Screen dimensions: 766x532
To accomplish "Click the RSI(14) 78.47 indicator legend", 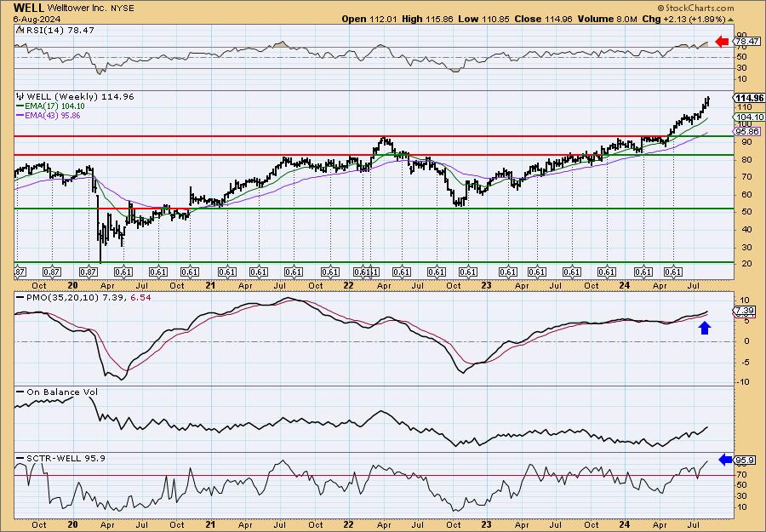I will [59, 30].
